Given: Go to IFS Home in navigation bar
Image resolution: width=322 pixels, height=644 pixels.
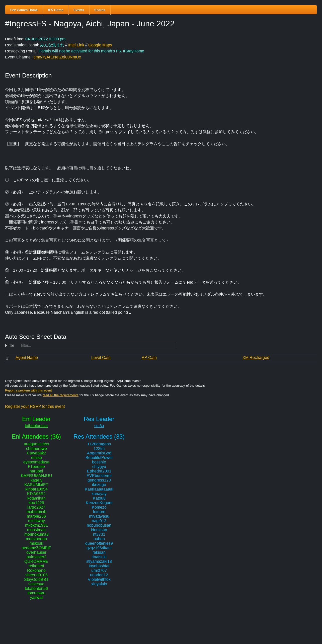Looking at the screenshot, I should [55, 10].
